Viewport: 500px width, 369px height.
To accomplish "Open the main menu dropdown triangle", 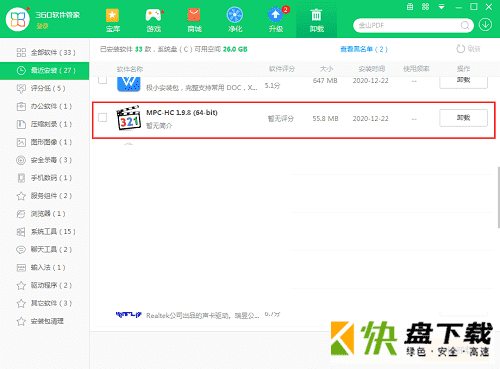I will pos(441,7).
